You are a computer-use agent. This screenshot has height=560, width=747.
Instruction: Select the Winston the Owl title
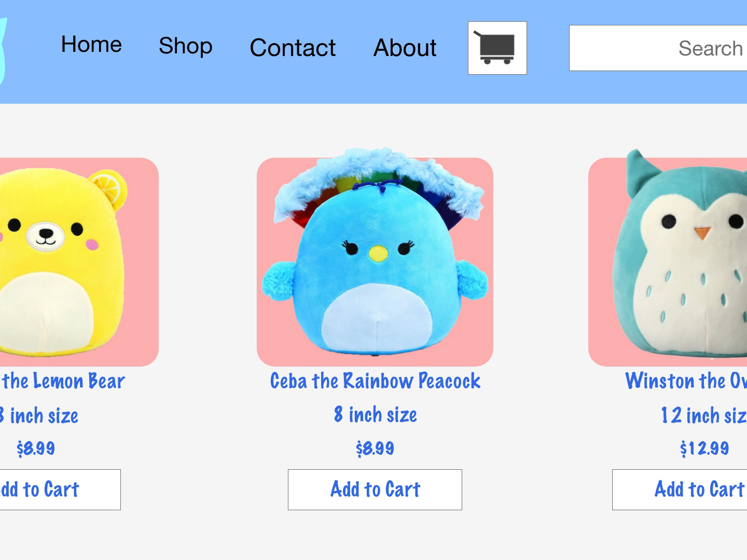tap(686, 381)
